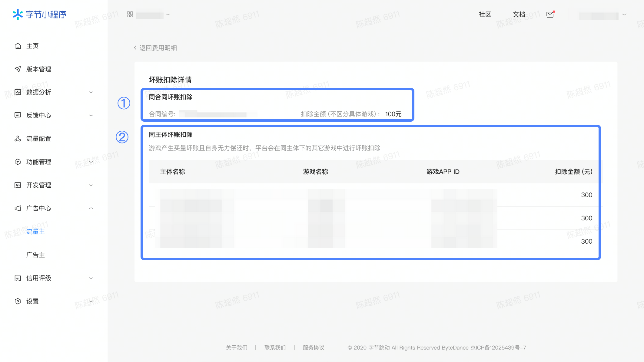
Task: Click the app grid switcher icon
Action: point(130,14)
